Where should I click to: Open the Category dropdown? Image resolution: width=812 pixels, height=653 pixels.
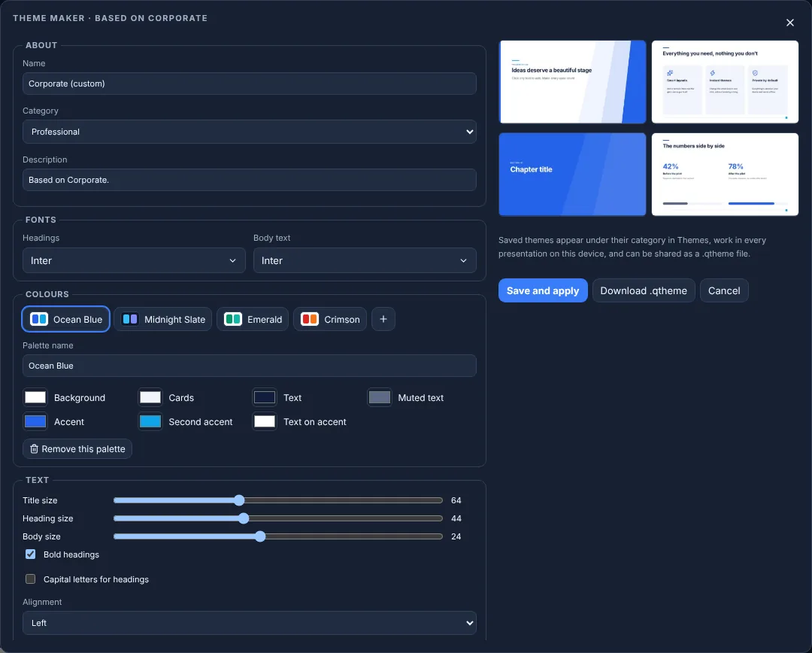pyautogui.click(x=249, y=132)
